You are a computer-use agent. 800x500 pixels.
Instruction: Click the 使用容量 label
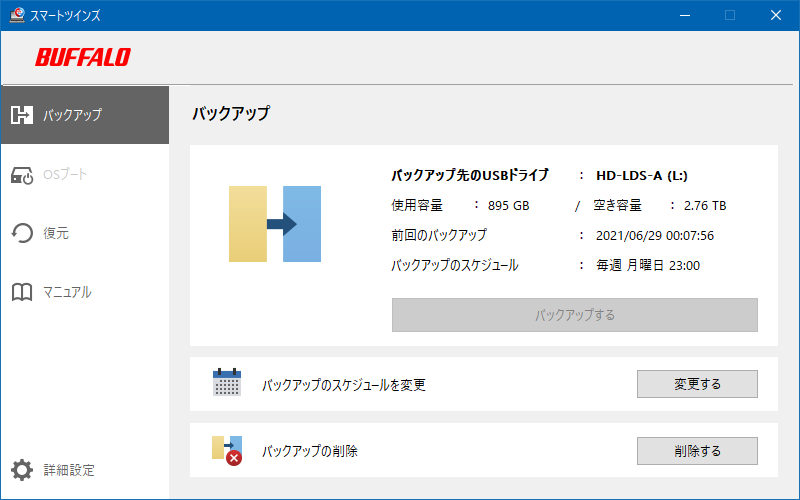click(417, 206)
